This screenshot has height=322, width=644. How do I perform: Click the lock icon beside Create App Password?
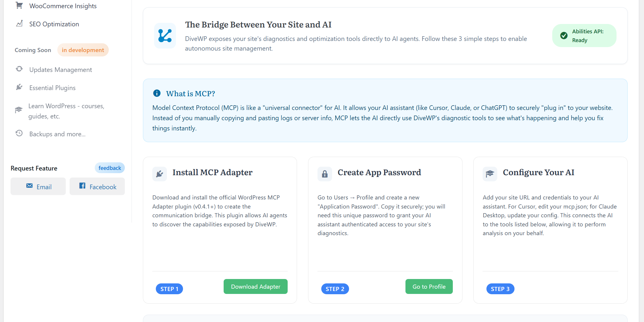tap(324, 174)
